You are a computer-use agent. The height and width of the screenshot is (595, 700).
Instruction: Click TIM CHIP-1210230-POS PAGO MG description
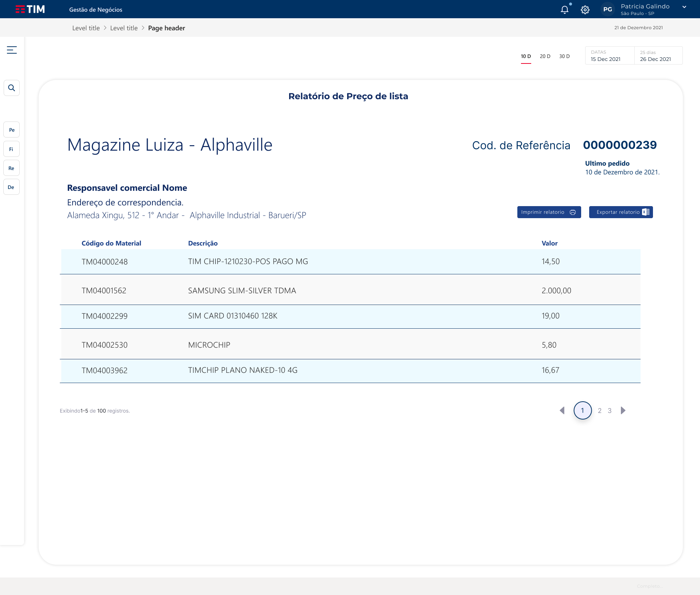tap(248, 262)
